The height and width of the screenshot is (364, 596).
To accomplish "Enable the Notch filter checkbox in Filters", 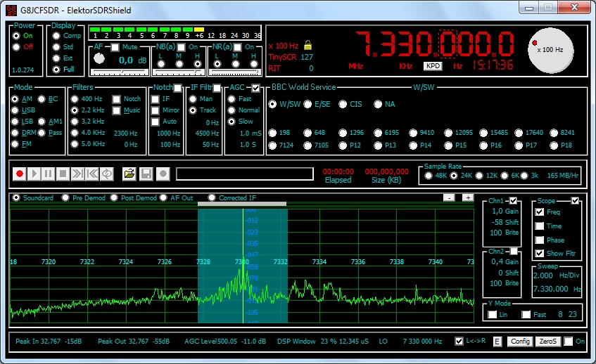I will click(x=116, y=99).
